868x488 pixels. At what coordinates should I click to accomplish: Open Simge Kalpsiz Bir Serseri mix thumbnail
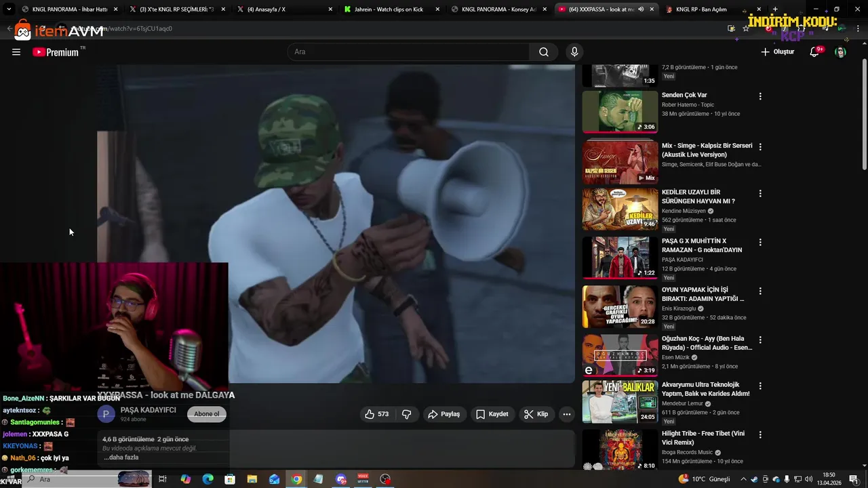tap(620, 162)
